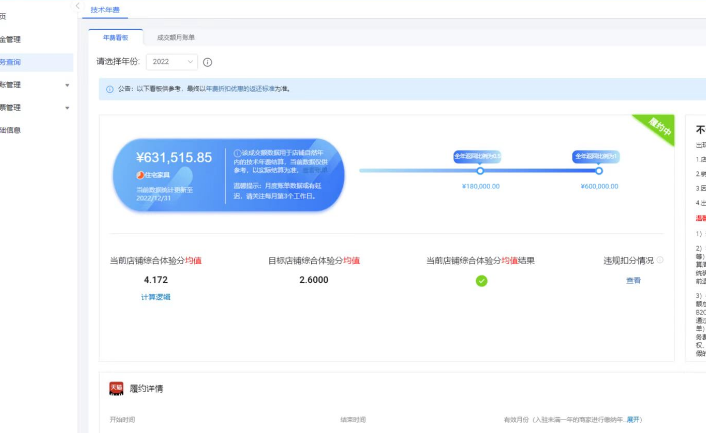Image resolution: width=706 pixels, height=433 pixels.
Task: Click the info icon inside the blue amount card
Action: tap(237, 153)
